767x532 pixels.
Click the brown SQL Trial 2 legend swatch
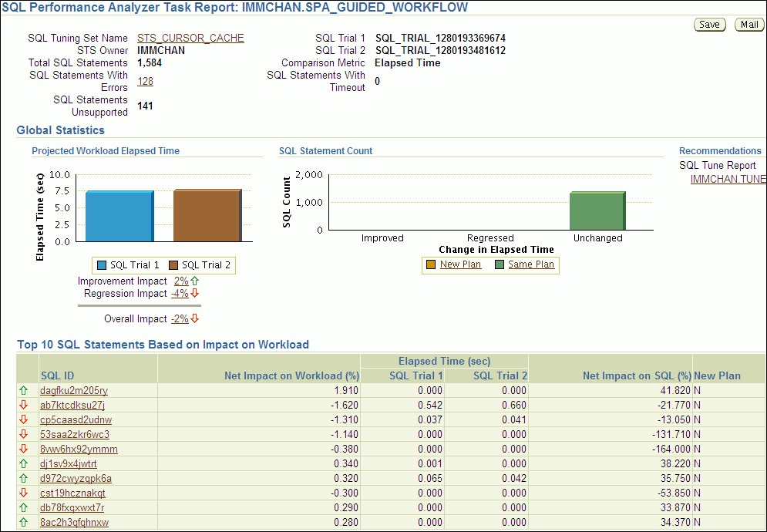pyautogui.click(x=173, y=265)
